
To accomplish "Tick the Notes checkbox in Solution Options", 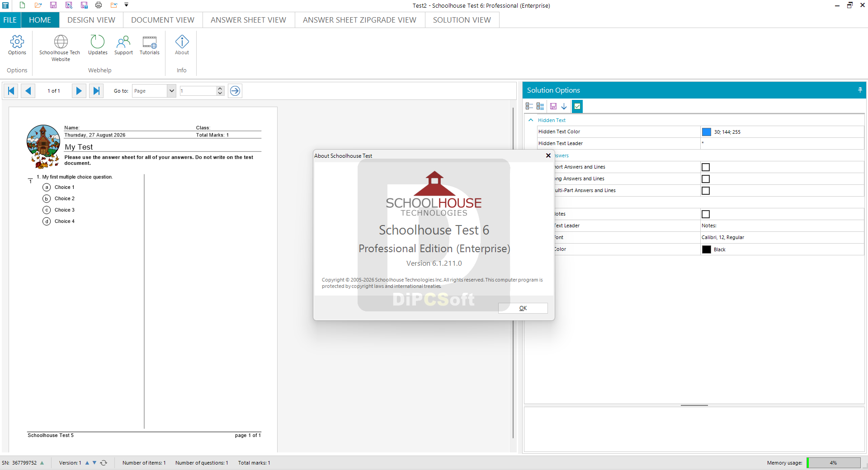I will pos(706,214).
